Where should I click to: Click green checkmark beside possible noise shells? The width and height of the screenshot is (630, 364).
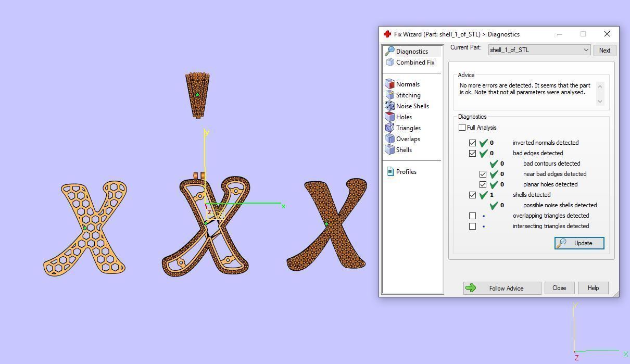tap(494, 205)
